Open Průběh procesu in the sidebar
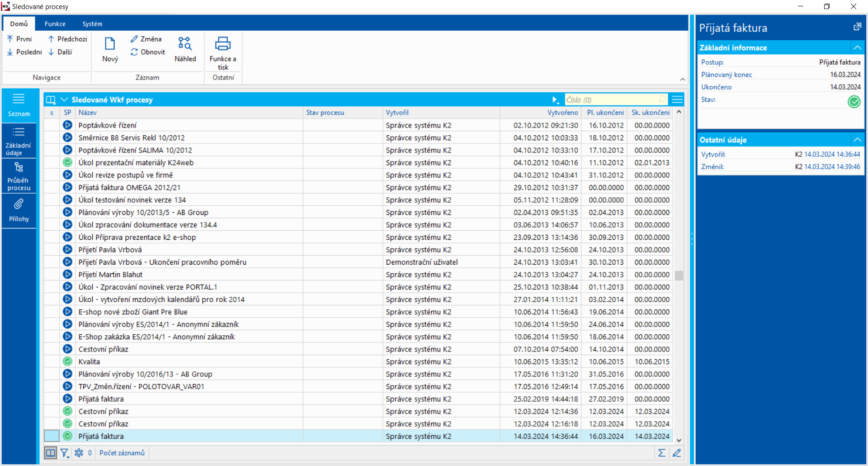The width and height of the screenshot is (868, 466). point(19,176)
